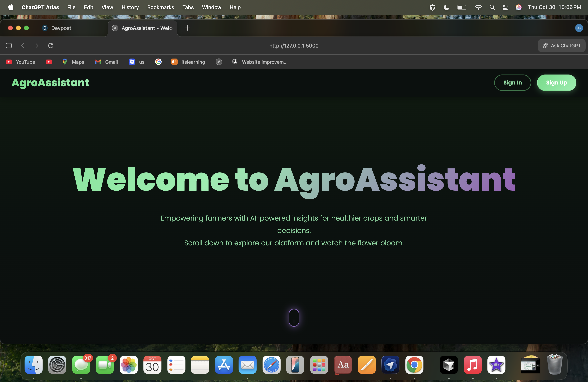Open a new tab with plus icon

(x=188, y=28)
